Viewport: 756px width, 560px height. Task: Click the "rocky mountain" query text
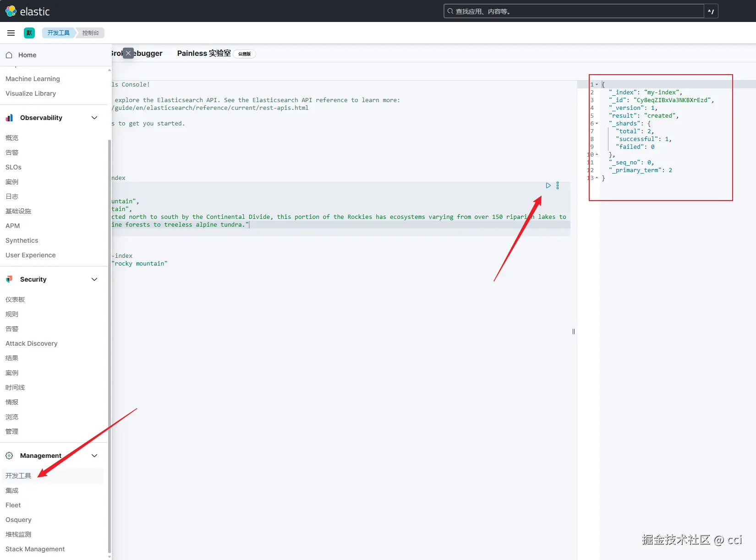pyautogui.click(x=140, y=264)
